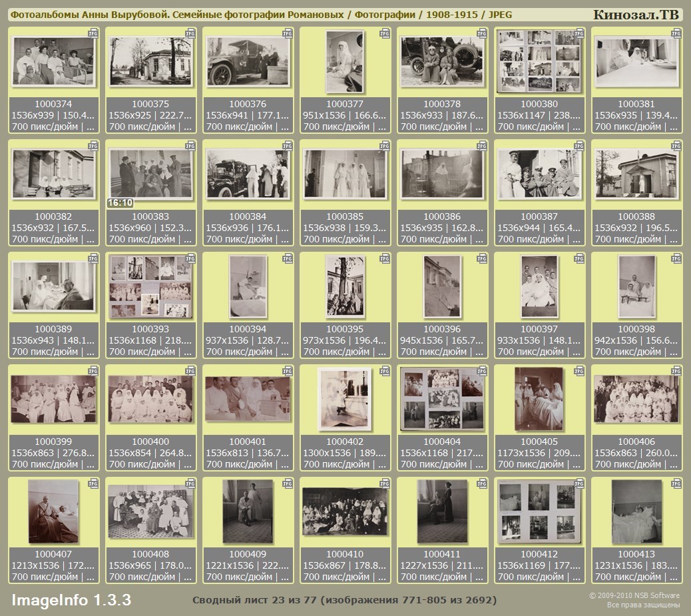Screen dimensions: 691x616
Task: Select the JPG format icon for 1000388
Action: tap(676, 146)
